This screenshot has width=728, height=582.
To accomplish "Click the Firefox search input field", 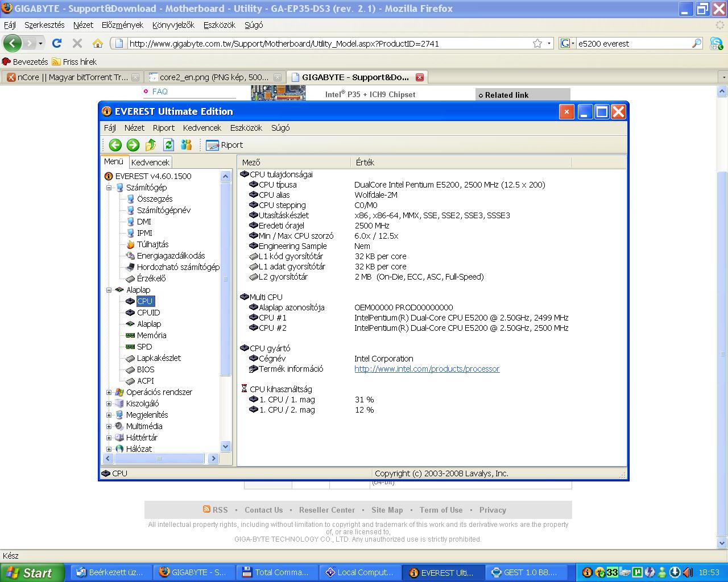I will tap(633, 43).
